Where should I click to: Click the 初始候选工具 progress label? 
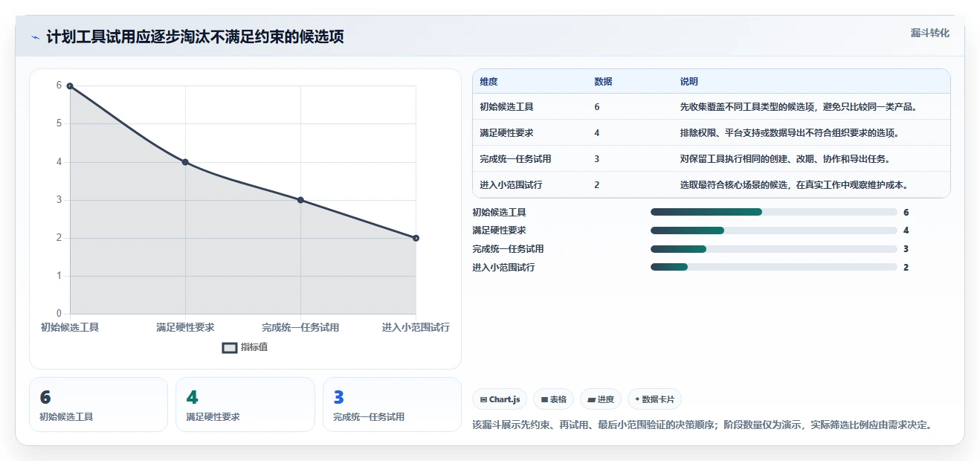click(499, 213)
